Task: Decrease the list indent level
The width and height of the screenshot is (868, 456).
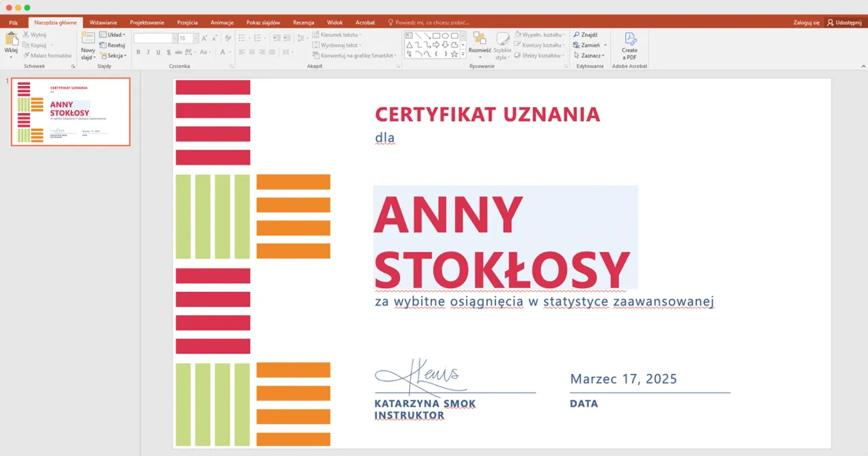Action: coord(277,38)
